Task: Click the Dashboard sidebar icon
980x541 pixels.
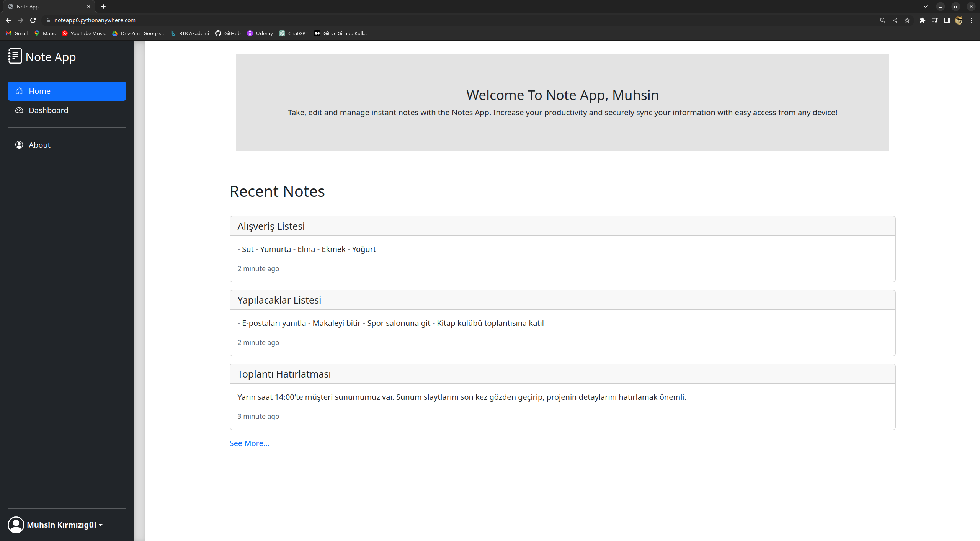Action: point(19,110)
